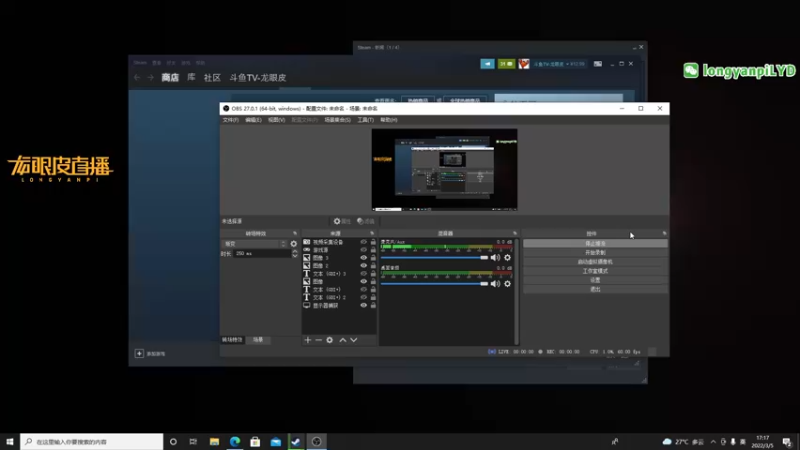Toggle visibility of 图像 3 source
The height and width of the screenshot is (450, 800).
click(363, 258)
